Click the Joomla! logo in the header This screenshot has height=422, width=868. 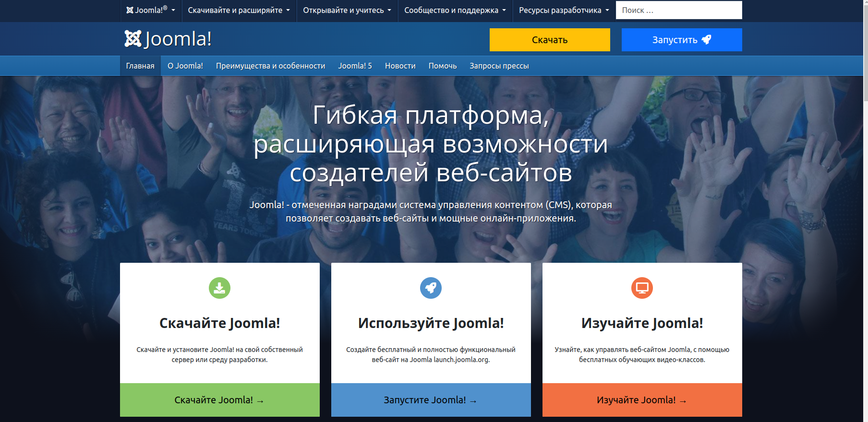point(168,39)
